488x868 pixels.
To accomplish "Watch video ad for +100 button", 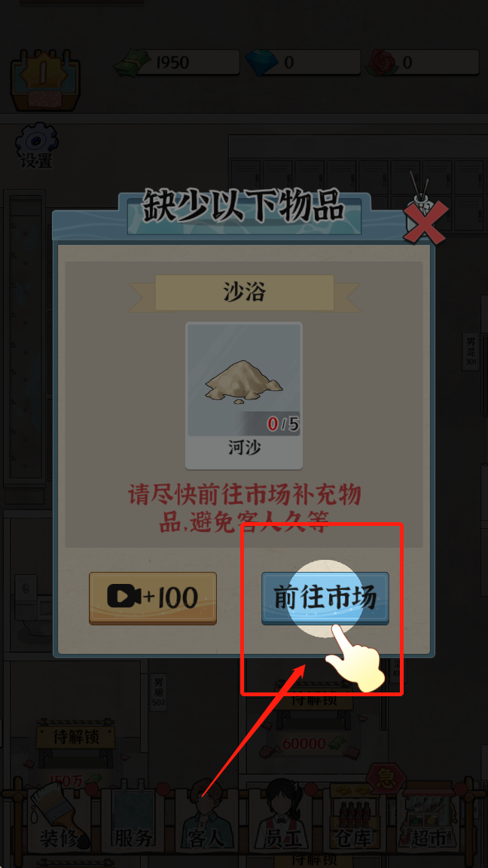I will coord(153,598).
